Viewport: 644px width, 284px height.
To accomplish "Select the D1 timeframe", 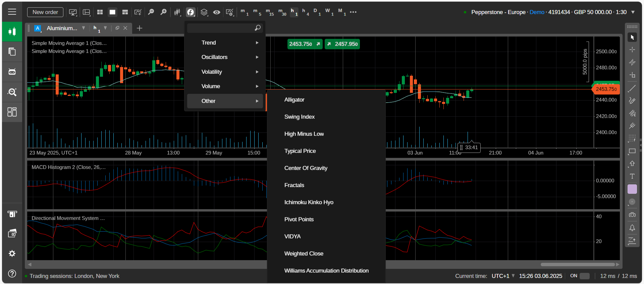I will point(317,12).
